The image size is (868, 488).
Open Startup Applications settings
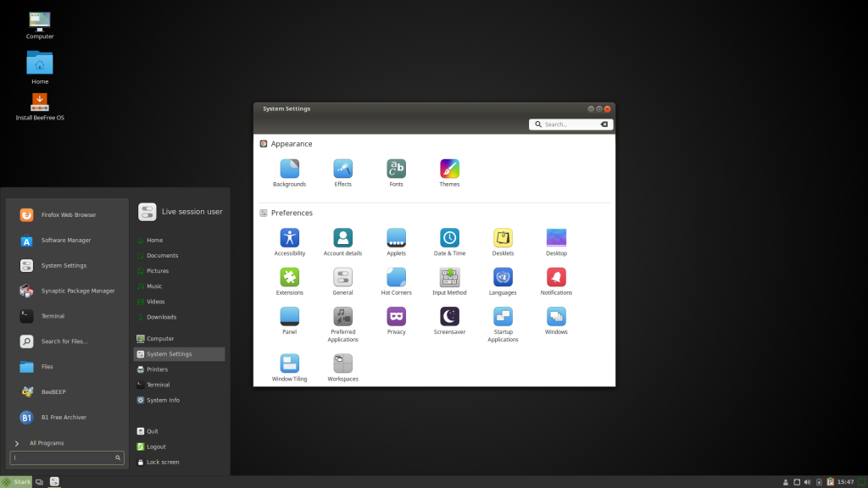(x=503, y=318)
